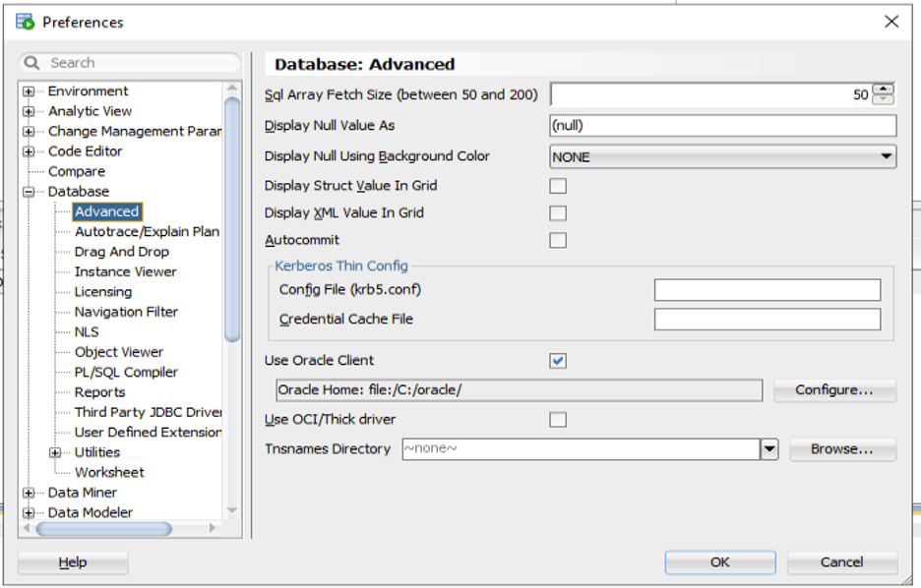Expand Change Management Parameters node
This screenshot has height=588, width=921.
tap(29, 132)
